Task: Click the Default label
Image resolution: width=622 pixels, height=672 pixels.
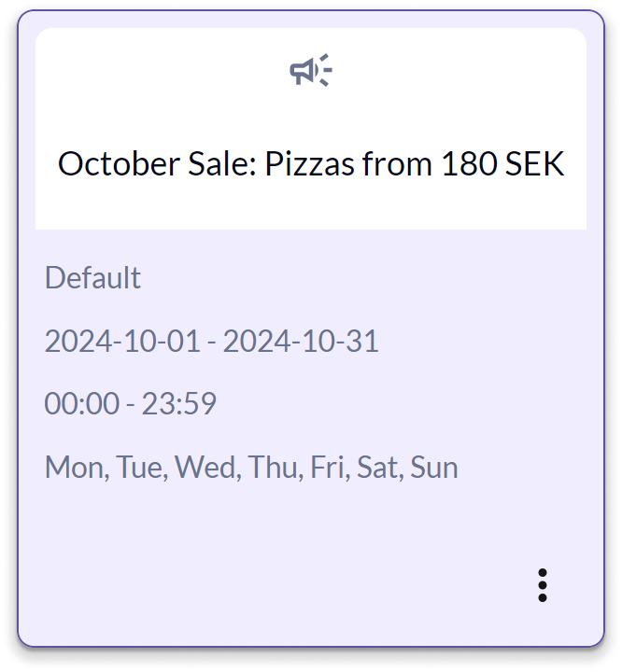Action: point(92,278)
